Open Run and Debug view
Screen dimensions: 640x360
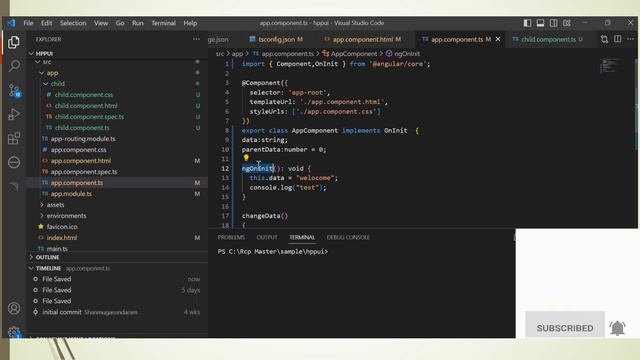pos(14,114)
